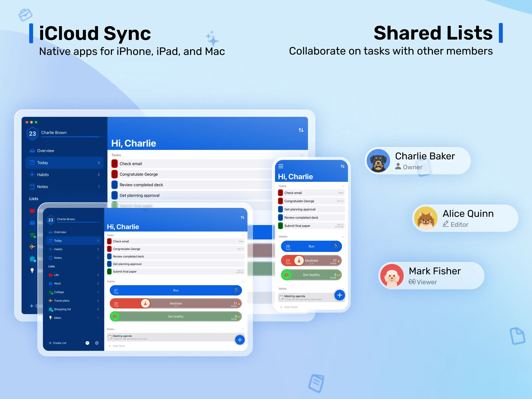Collapse the Notes section on the iPad
This screenshot has width=532, height=399.
pyautogui.click(x=243, y=329)
